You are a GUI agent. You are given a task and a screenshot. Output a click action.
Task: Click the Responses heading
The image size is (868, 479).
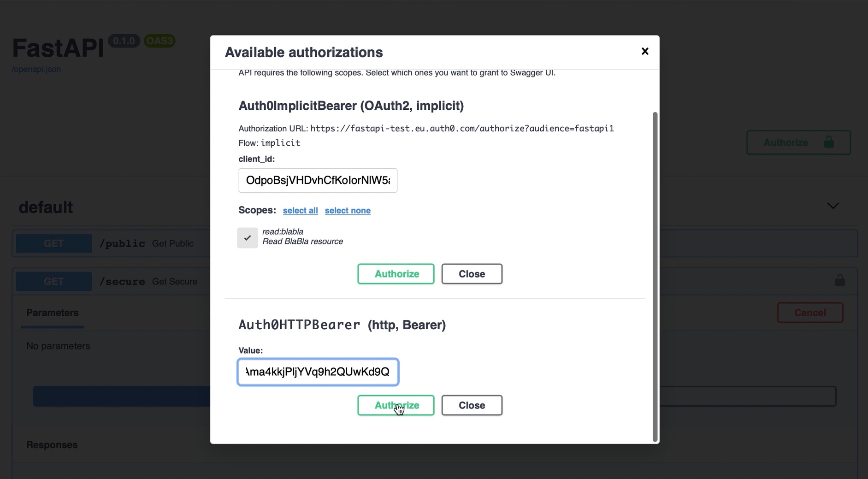point(52,445)
